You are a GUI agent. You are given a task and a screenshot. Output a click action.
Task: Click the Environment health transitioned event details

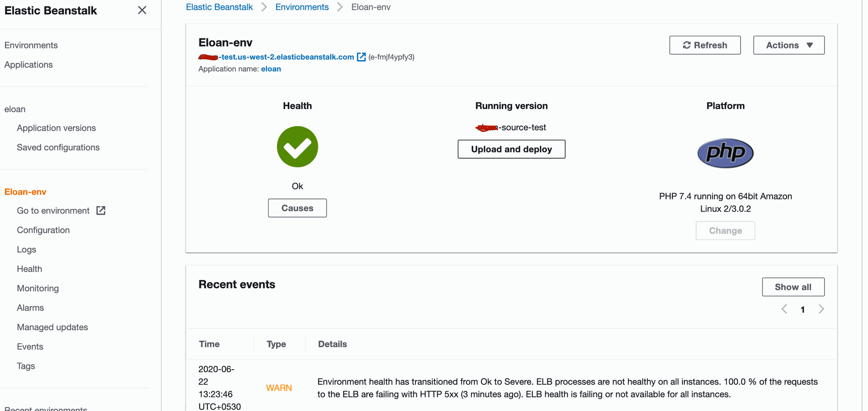click(x=567, y=388)
